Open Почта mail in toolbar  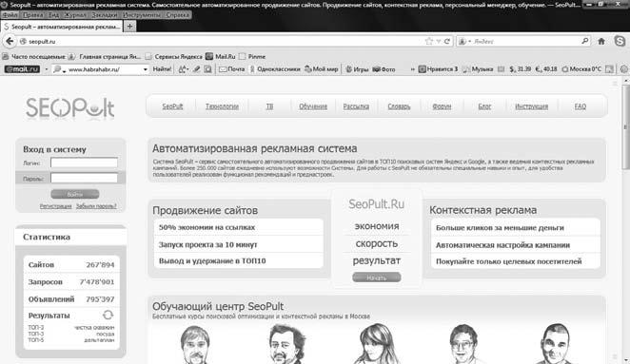(232, 69)
